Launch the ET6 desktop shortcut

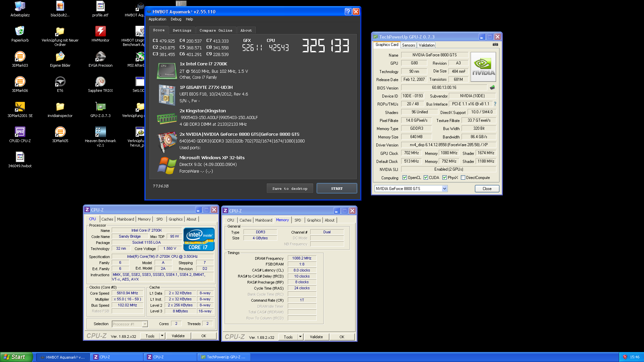click(x=60, y=84)
